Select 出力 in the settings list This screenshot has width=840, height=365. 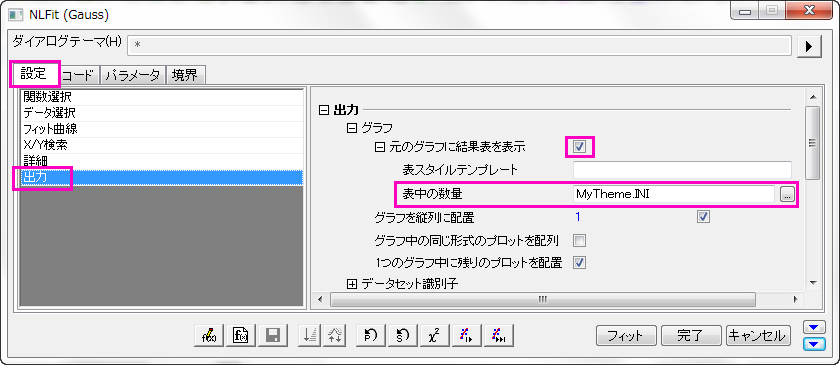161,177
